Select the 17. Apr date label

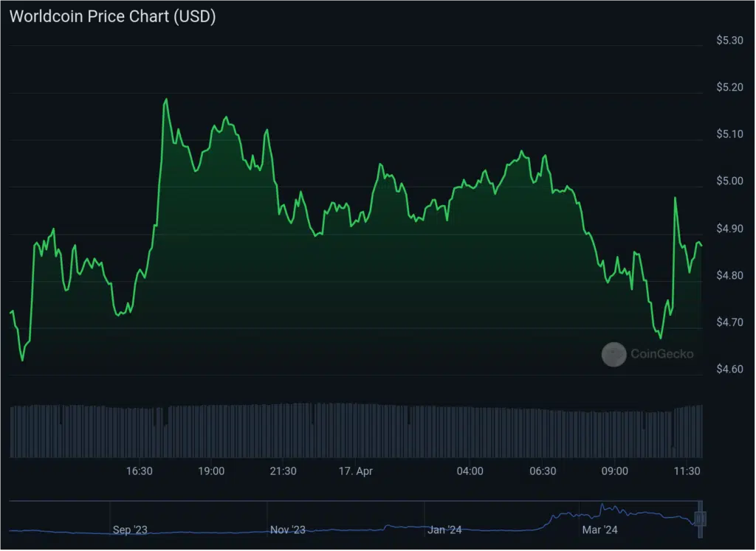click(357, 470)
